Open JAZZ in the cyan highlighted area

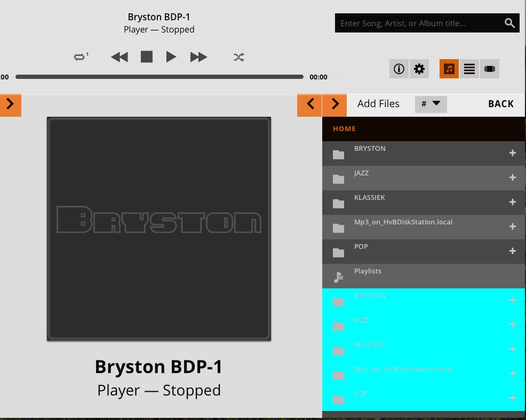[x=424, y=325]
